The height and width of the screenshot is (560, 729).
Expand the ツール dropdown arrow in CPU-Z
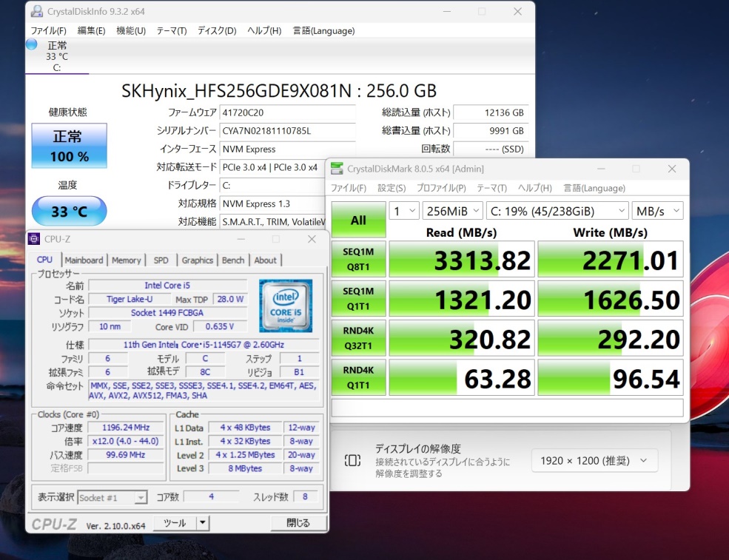[x=203, y=523]
